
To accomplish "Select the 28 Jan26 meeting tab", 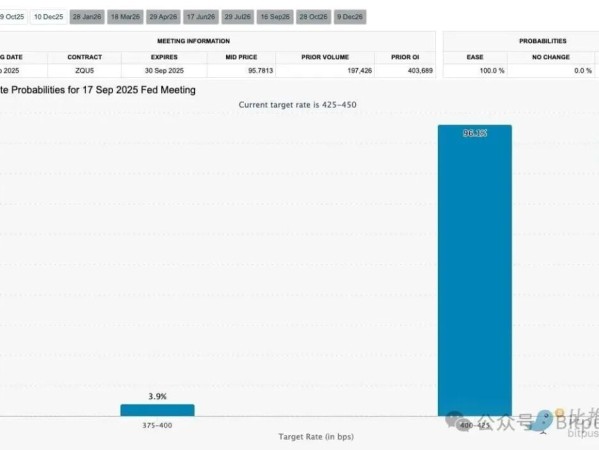I will (x=87, y=17).
